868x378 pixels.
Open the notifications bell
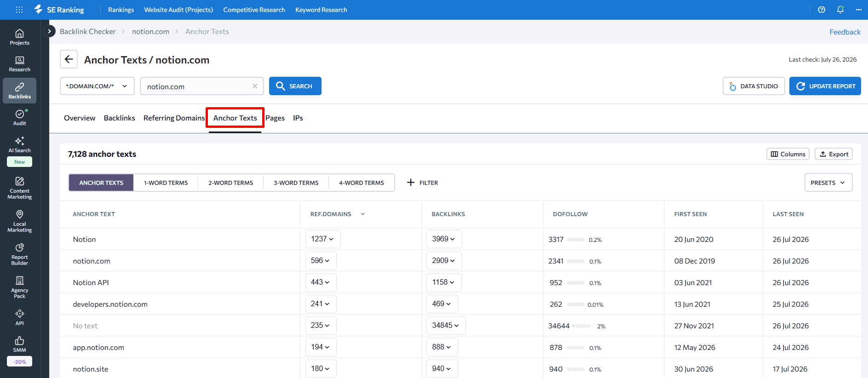tap(840, 10)
